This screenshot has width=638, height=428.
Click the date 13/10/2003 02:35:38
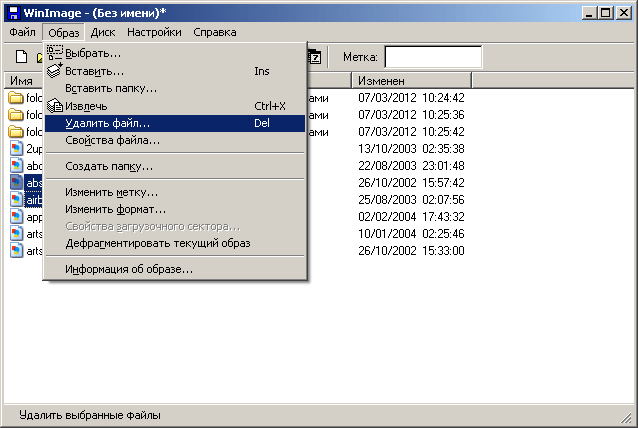(x=411, y=148)
